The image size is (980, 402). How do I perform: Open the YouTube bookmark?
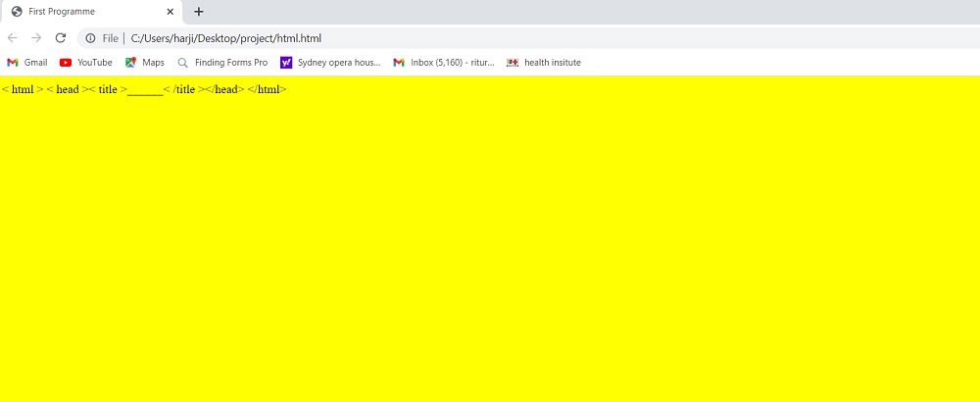pos(86,63)
